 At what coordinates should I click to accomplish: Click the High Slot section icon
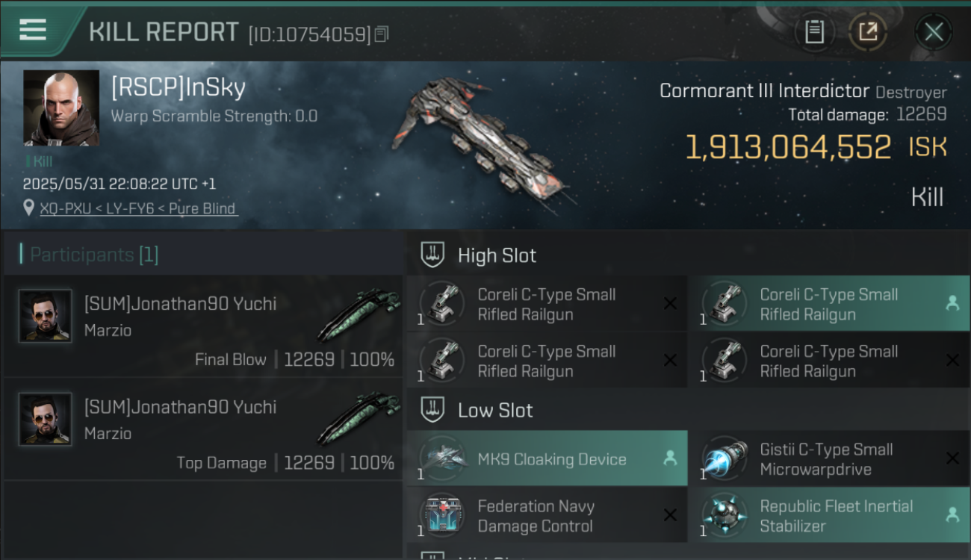click(x=432, y=255)
